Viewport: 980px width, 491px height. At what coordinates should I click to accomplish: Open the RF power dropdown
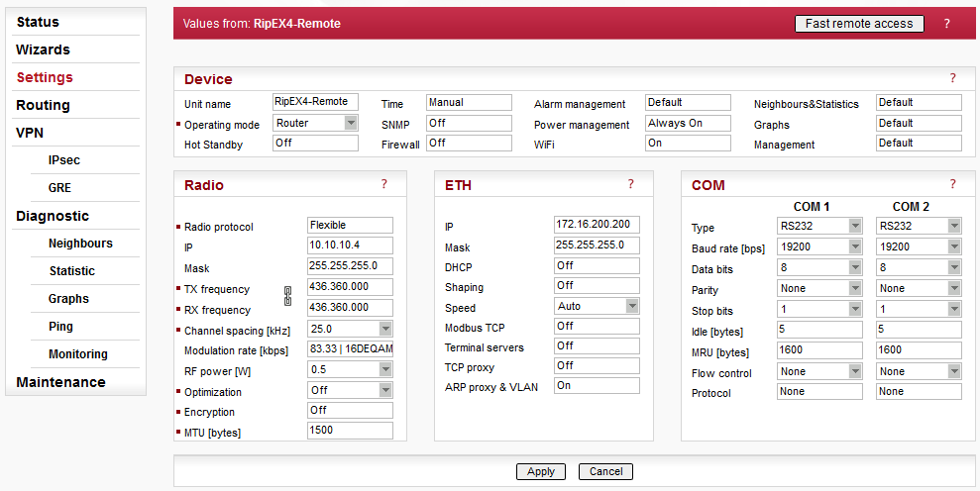click(350, 370)
